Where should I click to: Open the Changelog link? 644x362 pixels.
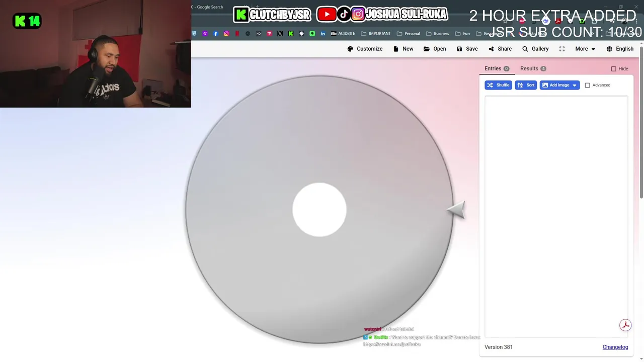[x=615, y=347]
